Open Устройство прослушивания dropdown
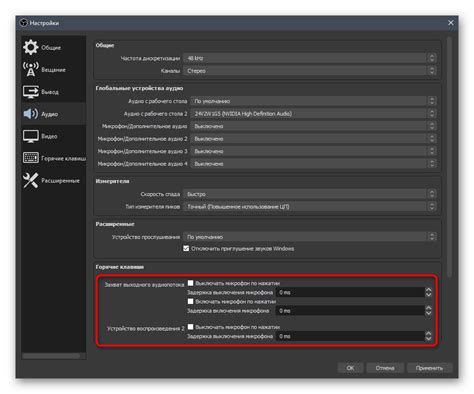The height and width of the screenshot is (394, 474). 310,237
